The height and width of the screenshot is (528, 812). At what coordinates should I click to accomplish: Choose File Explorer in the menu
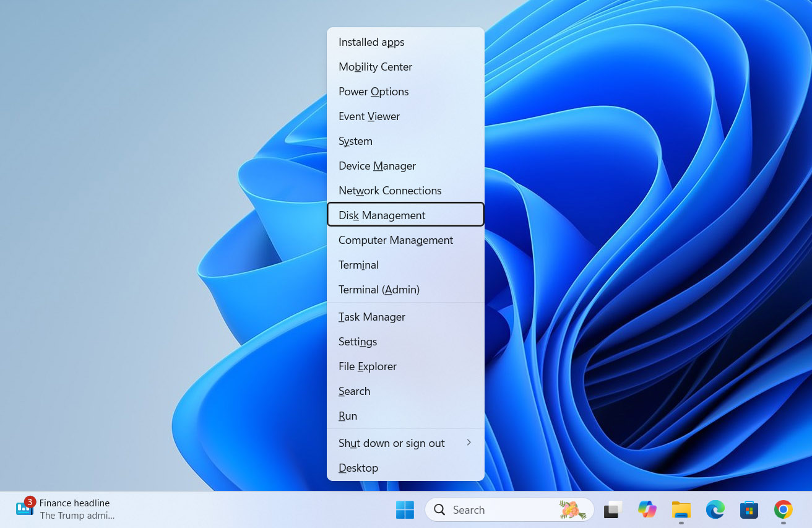coord(405,366)
